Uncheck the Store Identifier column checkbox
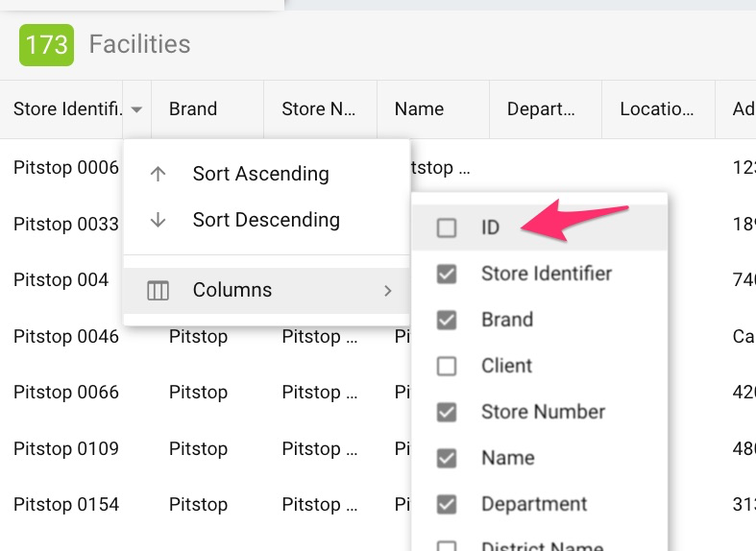Viewport: 756px width, 551px height. pos(447,274)
